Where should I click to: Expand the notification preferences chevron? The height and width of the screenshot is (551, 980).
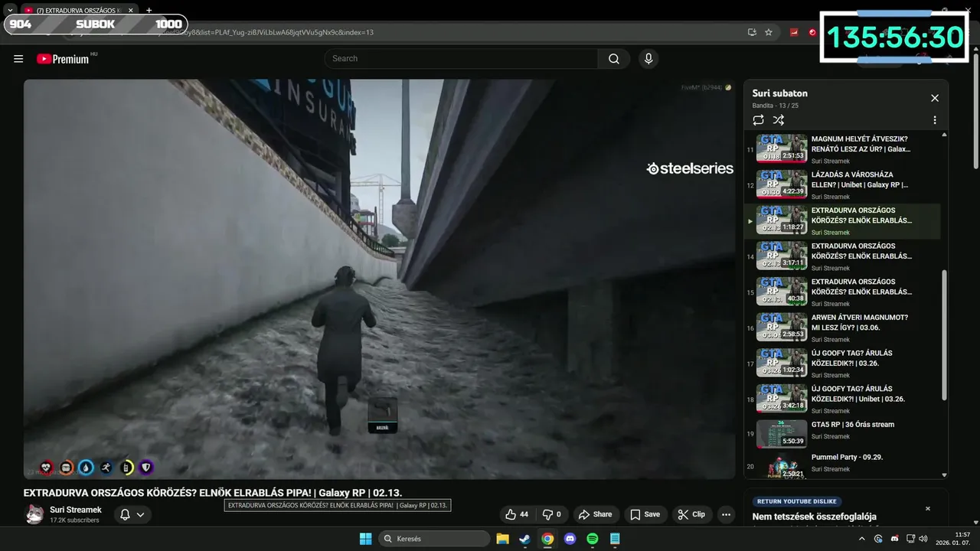coord(141,515)
